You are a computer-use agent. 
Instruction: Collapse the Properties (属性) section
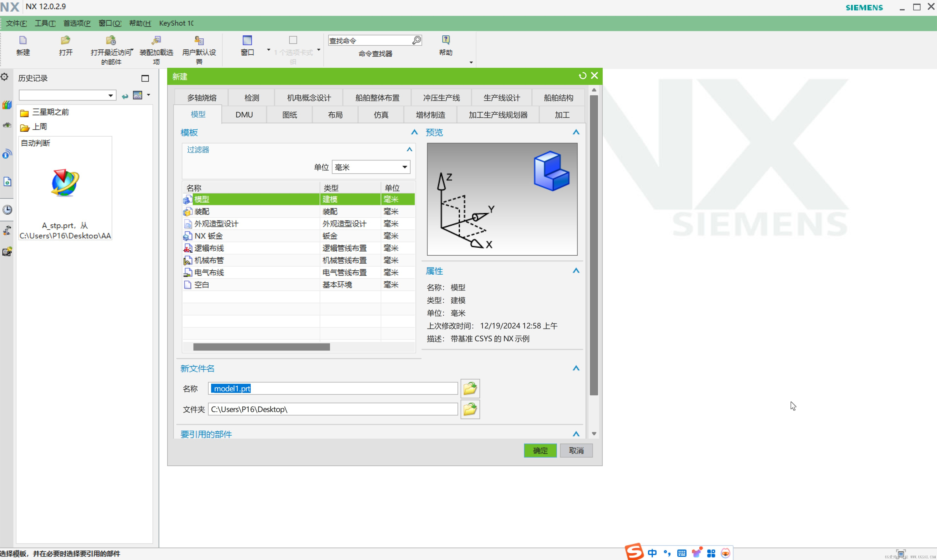click(x=576, y=270)
